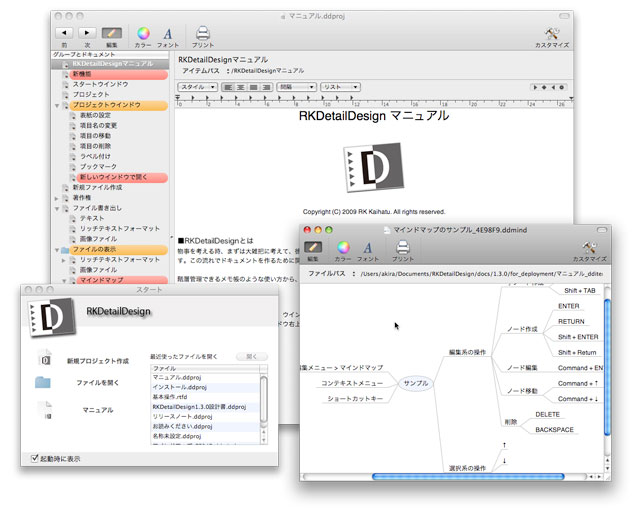The width and height of the screenshot is (632, 512).
Task: Select プロジェクト item in the sidebar
Action: [91, 94]
